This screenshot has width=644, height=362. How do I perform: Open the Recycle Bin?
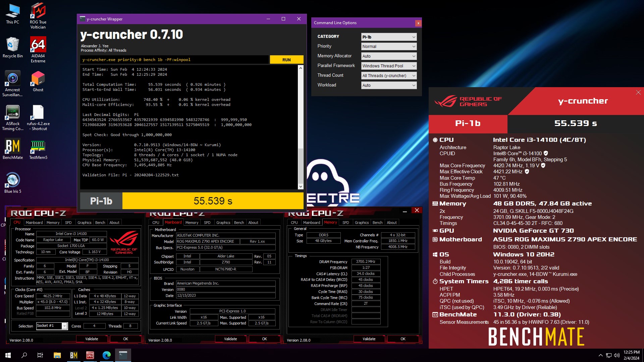pyautogui.click(x=12, y=48)
